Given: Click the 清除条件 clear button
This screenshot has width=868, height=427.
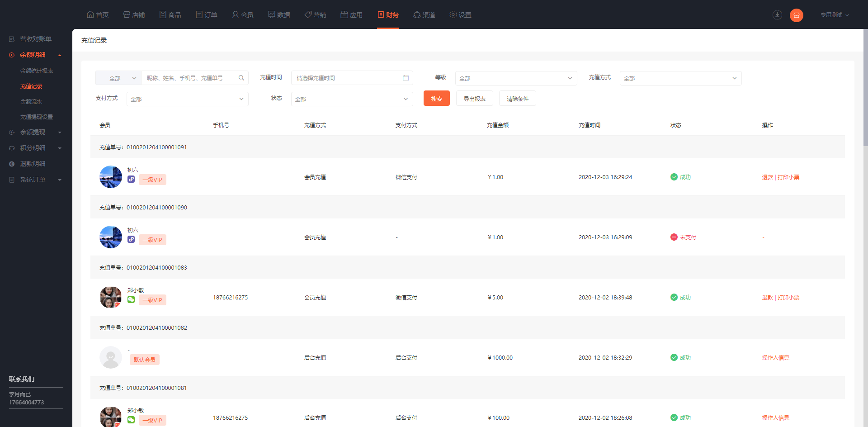Looking at the screenshot, I should [518, 99].
